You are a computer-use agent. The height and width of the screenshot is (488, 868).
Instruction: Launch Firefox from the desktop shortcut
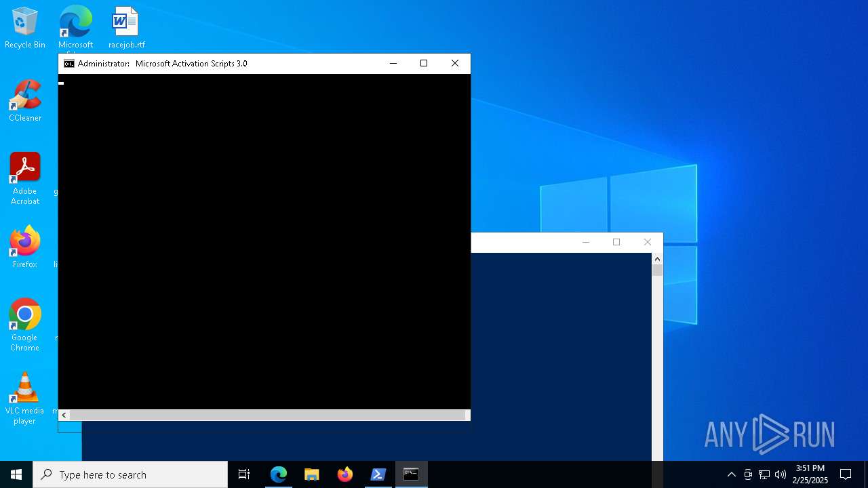coord(25,247)
